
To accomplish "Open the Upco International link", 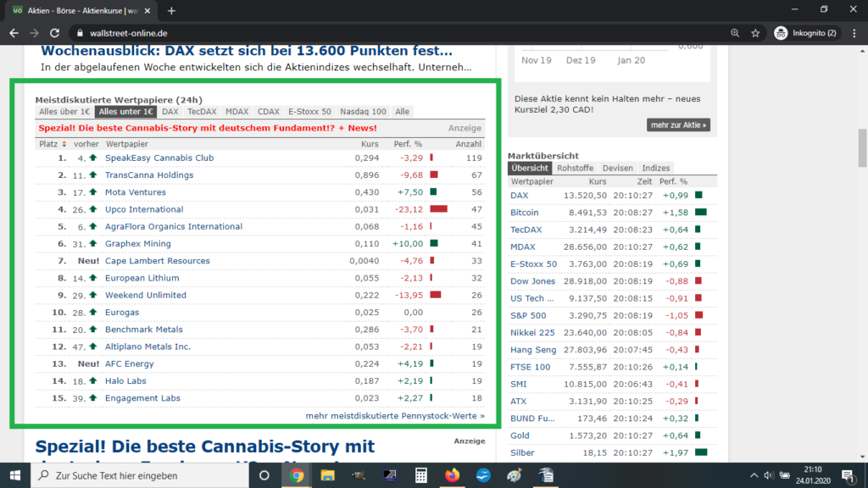I will (x=144, y=209).
